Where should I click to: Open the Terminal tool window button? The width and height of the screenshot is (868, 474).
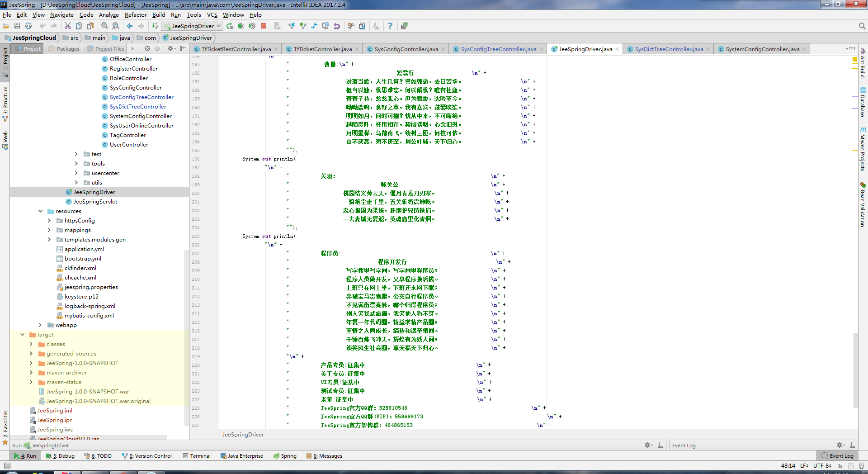[x=197, y=456]
